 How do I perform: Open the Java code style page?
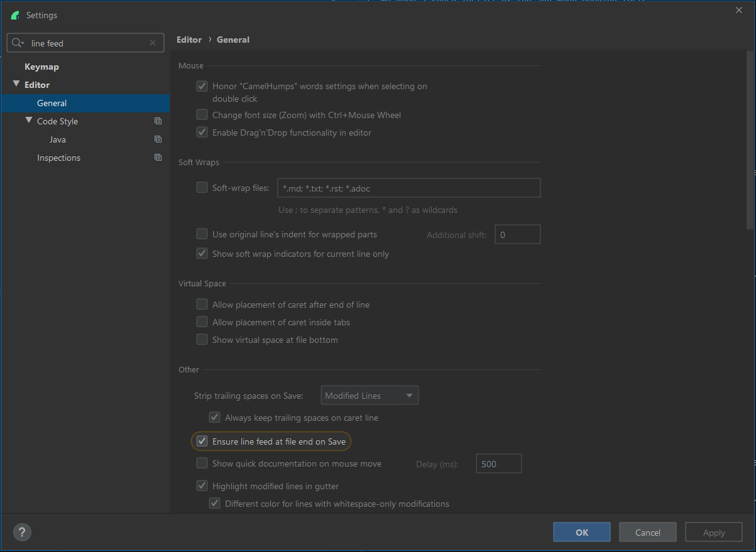point(58,139)
